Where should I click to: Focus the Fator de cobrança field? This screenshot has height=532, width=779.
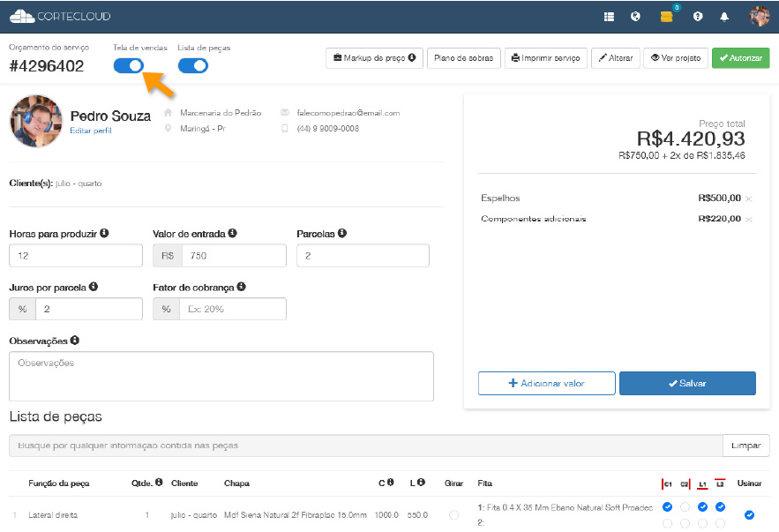233,309
